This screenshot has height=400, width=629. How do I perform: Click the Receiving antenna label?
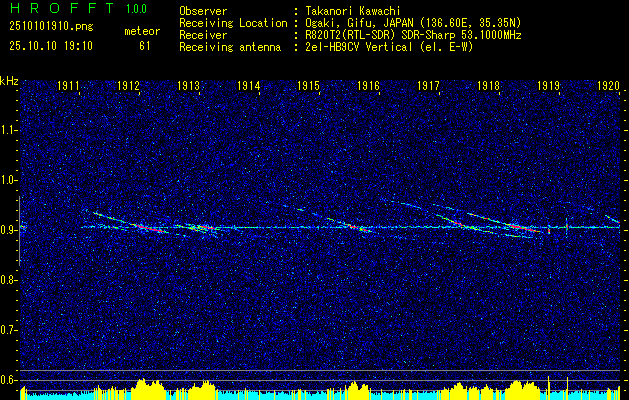coord(230,47)
